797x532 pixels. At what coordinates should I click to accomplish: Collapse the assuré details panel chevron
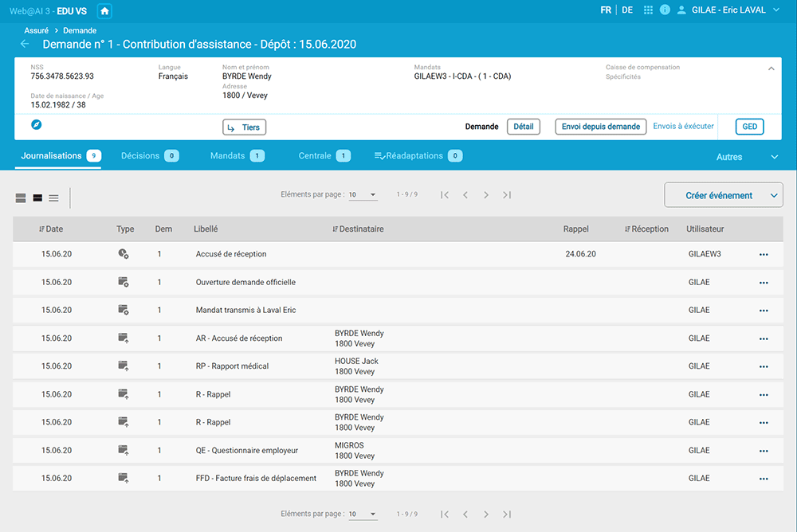(x=771, y=68)
